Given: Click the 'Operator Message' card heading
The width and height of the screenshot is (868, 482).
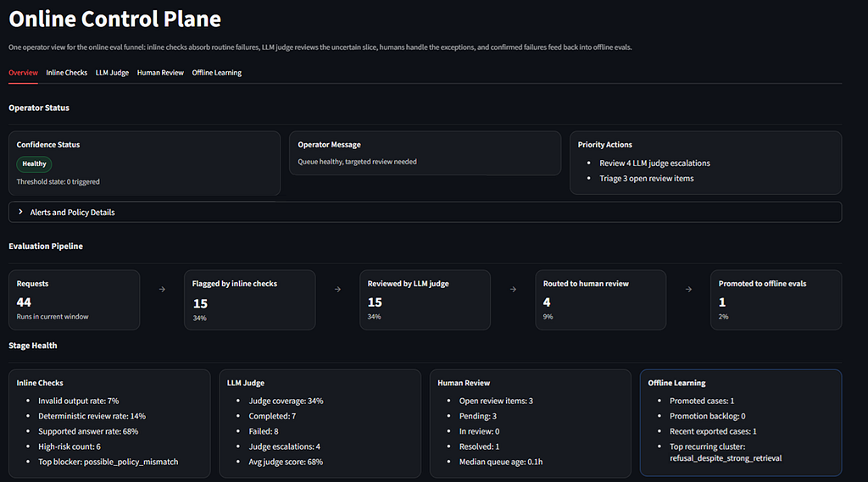Looking at the screenshot, I should click(329, 145).
